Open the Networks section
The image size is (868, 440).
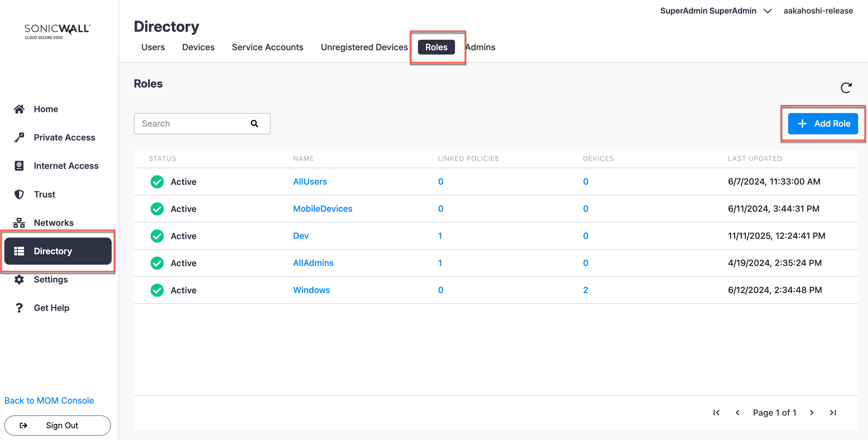tap(53, 222)
